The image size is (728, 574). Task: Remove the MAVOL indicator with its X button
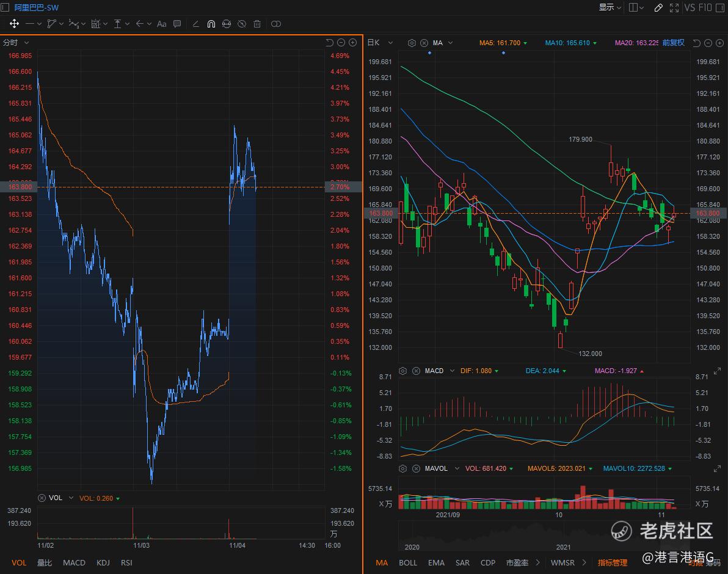tap(416, 468)
